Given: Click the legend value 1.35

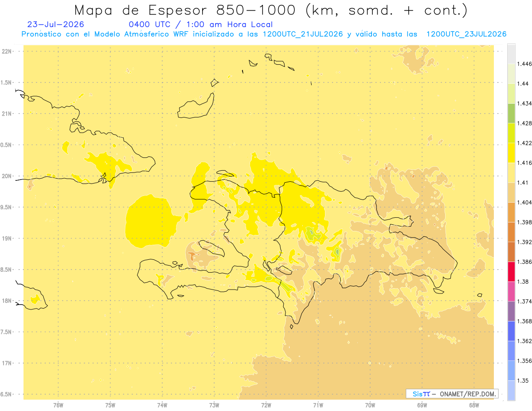Looking at the screenshot, I should [x=523, y=380].
